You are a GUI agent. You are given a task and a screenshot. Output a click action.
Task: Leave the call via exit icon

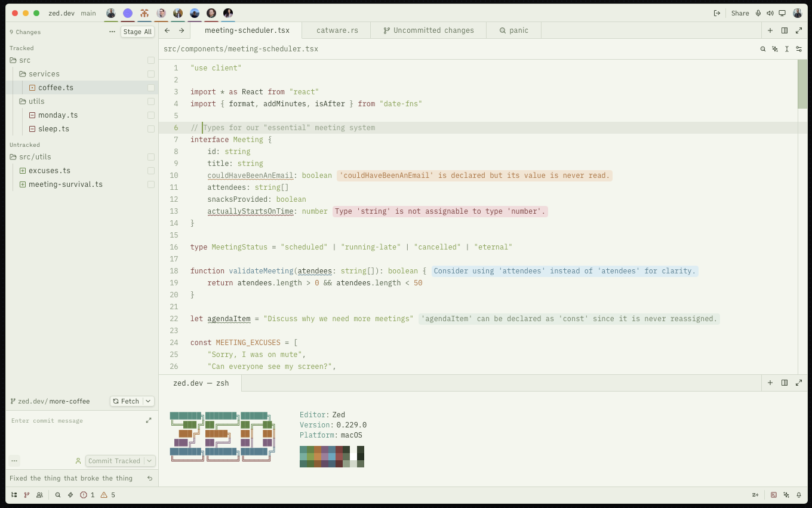(x=717, y=13)
